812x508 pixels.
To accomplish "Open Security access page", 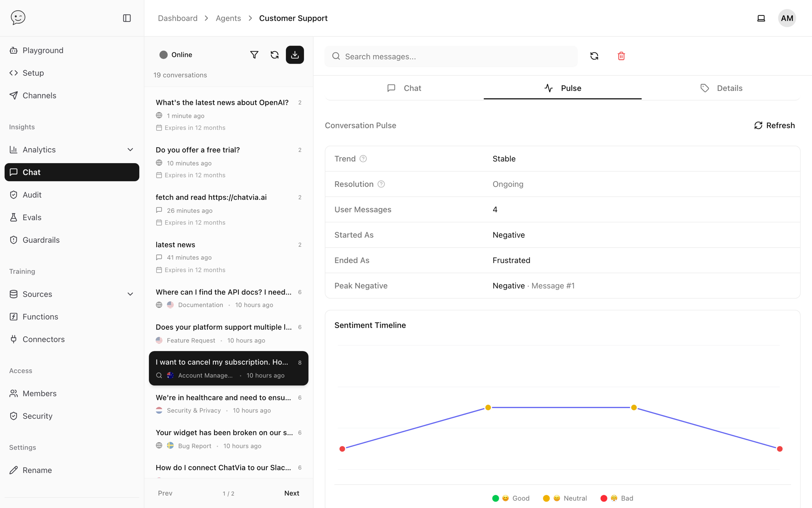I will 72,416.
